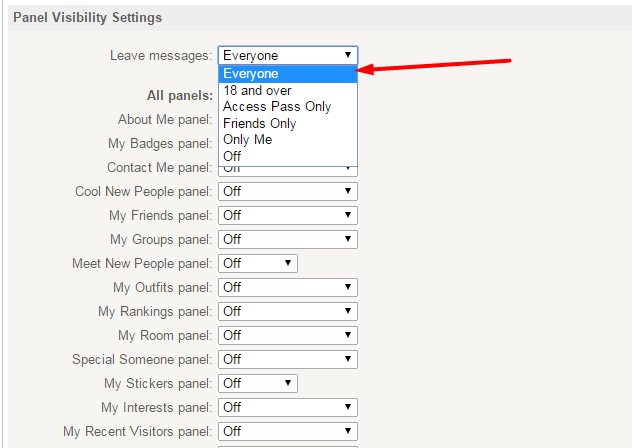Screen dimensions: 632x448
Task: Expand My Outfits panel dropdown
Action: pyautogui.click(x=288, y=288)
